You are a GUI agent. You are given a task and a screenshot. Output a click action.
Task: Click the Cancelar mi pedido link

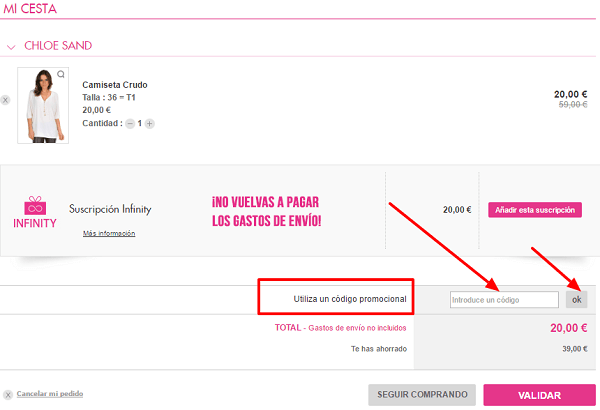50,394
